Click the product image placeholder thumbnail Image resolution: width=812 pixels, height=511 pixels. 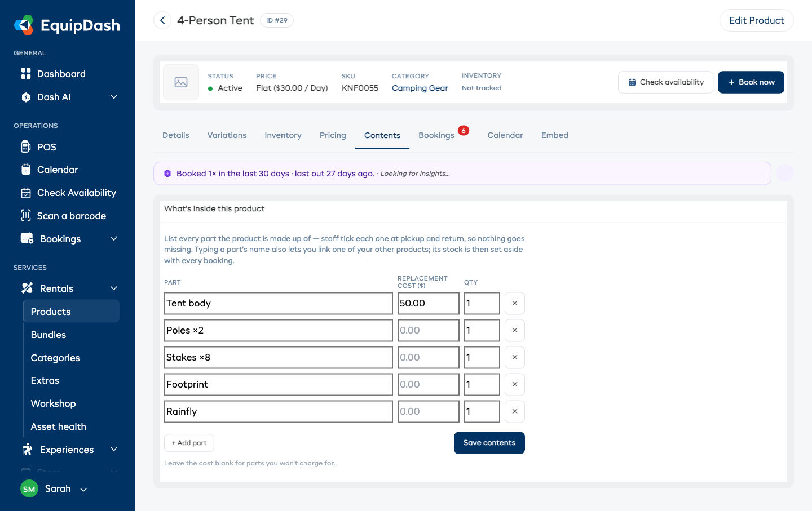(181, 82)
